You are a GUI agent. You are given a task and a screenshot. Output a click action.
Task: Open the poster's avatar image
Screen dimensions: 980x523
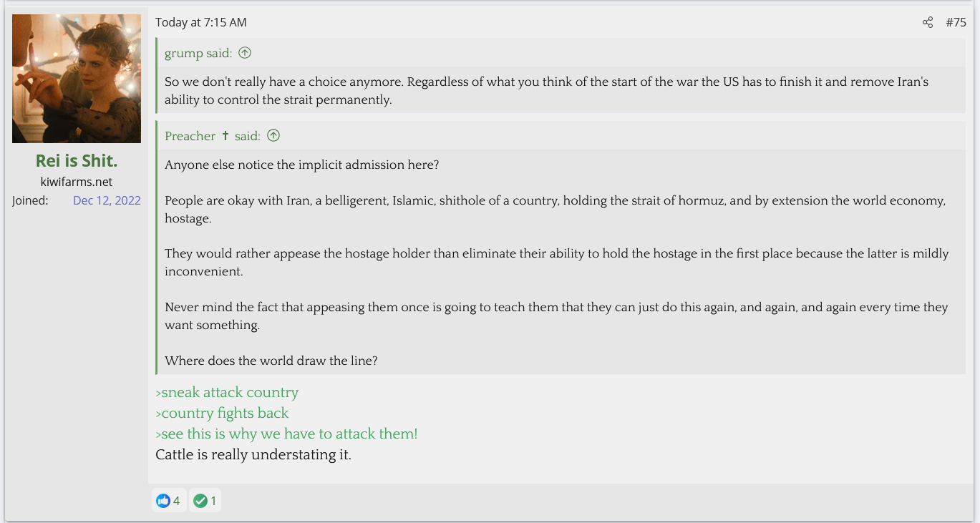click(x=77, y=79)
